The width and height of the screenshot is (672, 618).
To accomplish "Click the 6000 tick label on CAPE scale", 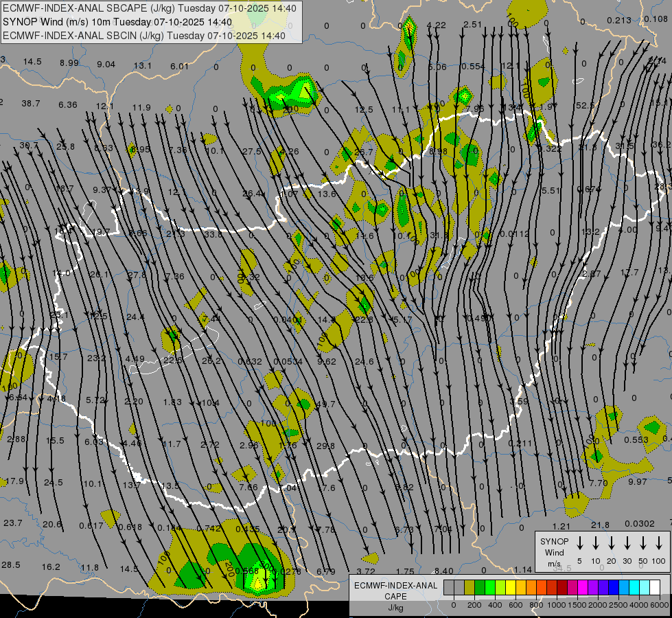I will [x=660, y=605].
